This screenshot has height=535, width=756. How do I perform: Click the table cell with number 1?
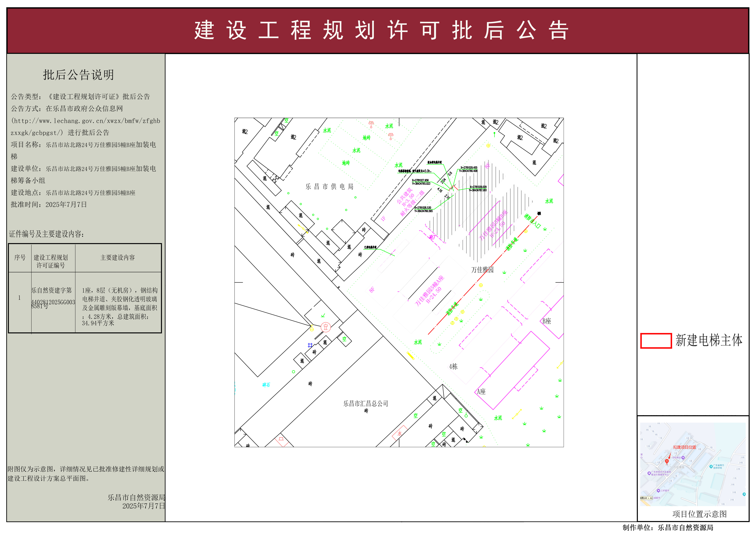[19, 298]
